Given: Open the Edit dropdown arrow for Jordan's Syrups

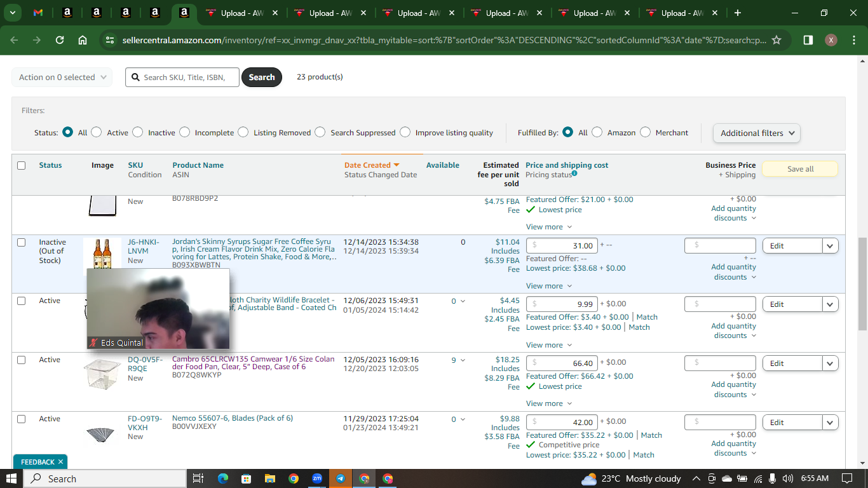Looking at the screenshot, I should (x=831, y=246).
